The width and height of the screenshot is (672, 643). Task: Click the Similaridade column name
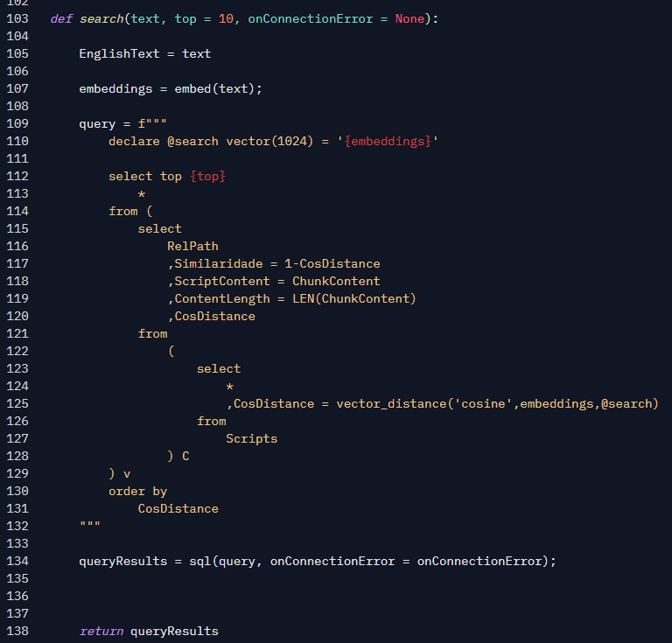point(219,264)
